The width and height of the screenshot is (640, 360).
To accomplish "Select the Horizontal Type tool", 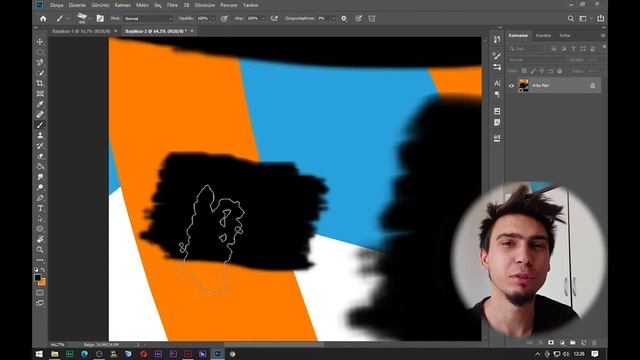I will click(40, 208).
